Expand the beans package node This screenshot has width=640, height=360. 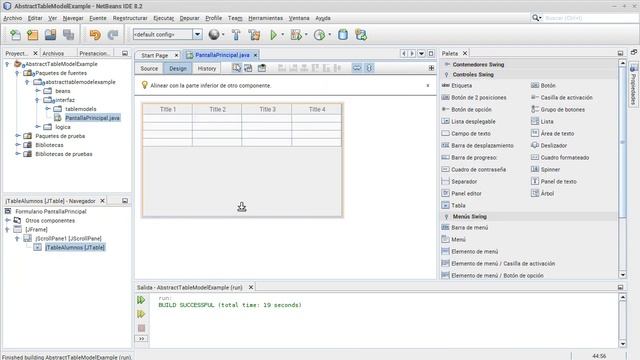pos(38,91)
